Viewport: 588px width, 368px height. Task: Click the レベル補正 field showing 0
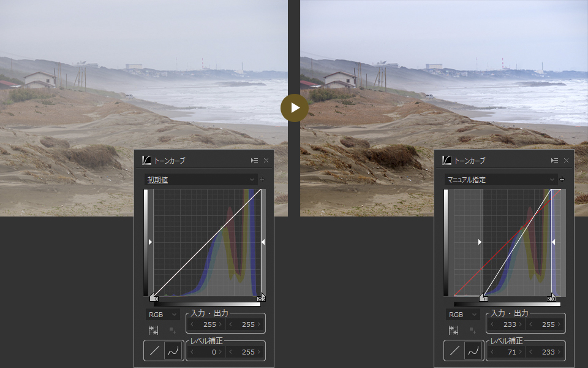click(x=206, y=352)
